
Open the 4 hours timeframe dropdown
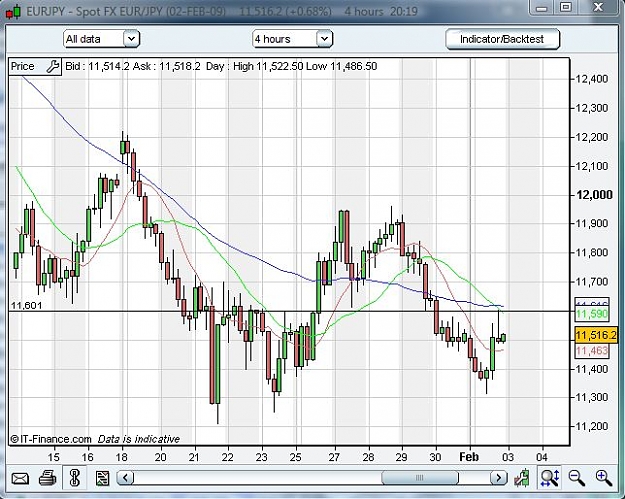click(292, 39)
